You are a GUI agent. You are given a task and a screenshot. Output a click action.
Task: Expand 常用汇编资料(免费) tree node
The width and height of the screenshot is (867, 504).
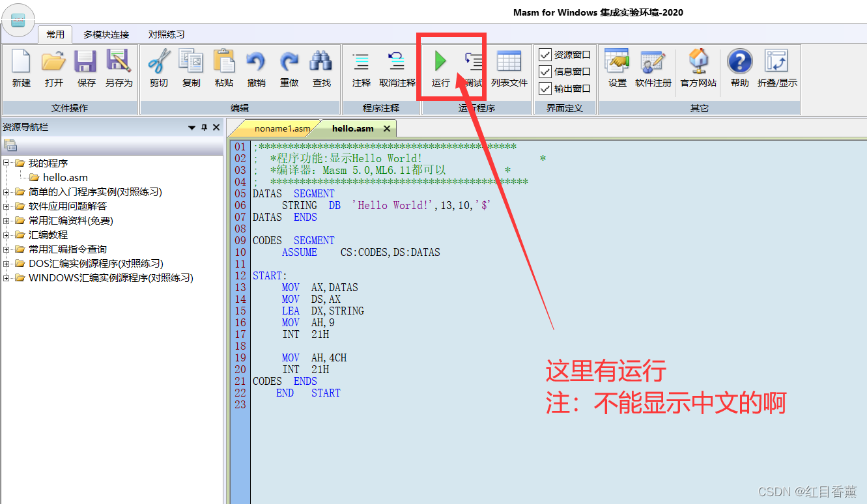(x=7, y=220)
